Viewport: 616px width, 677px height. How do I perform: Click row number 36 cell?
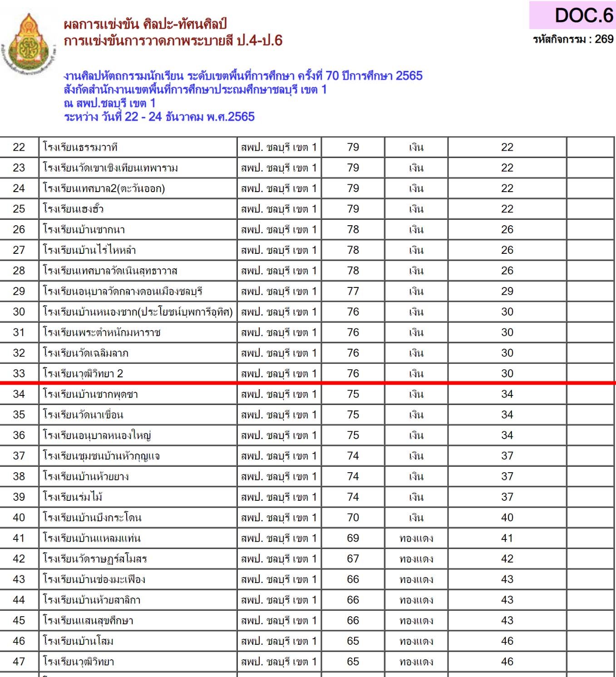(19, 435)
